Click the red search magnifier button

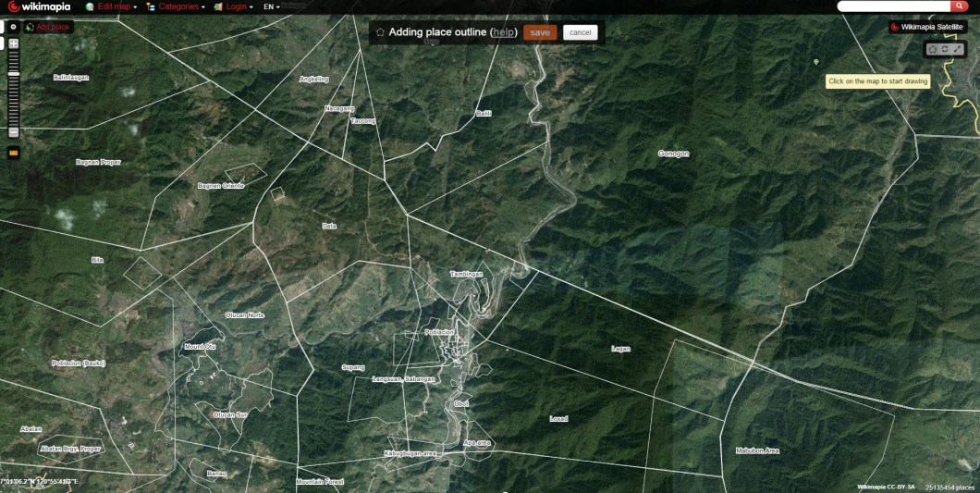(x=959, y=6)
